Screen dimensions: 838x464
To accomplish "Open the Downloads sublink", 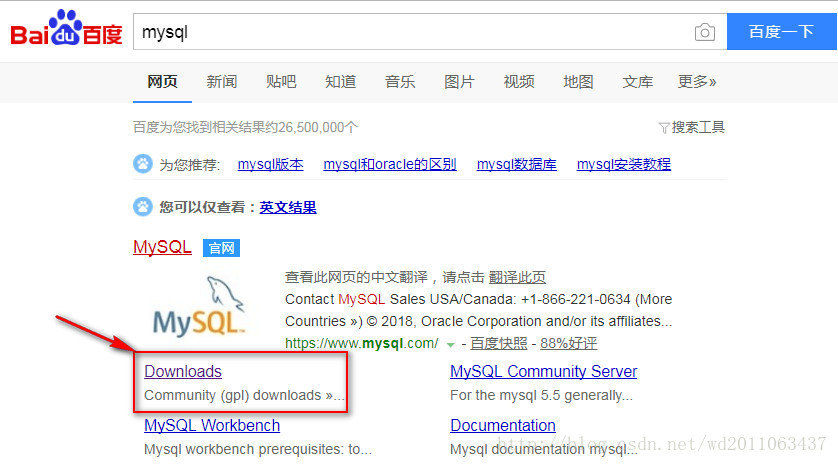I will [183, 372].
